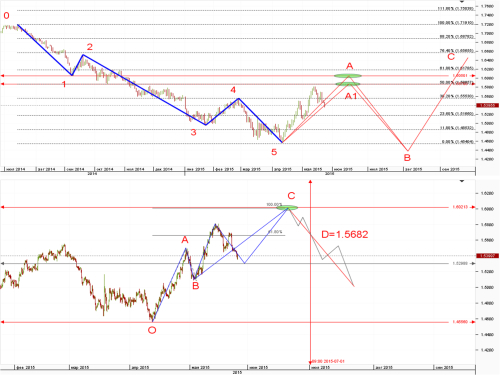Click the D=1.5682 text label
This screenshot has width=500, height=375.
[x=345, y=234]
